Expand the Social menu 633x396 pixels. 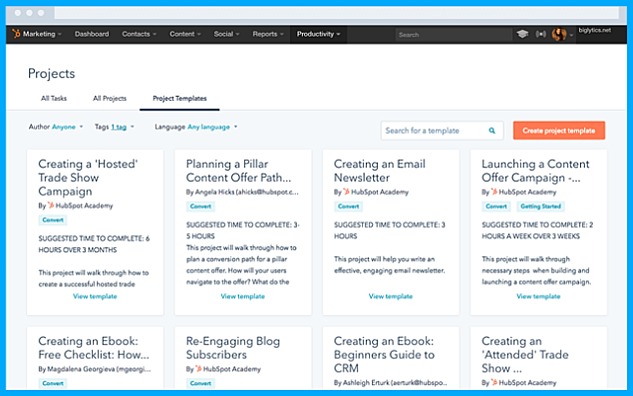pos(226,34)
